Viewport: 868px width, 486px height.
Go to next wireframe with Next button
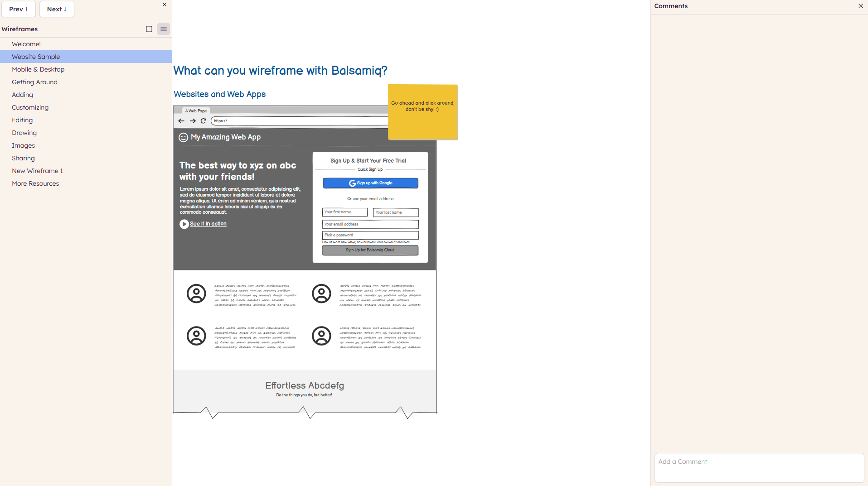click(x=57, y=9)
